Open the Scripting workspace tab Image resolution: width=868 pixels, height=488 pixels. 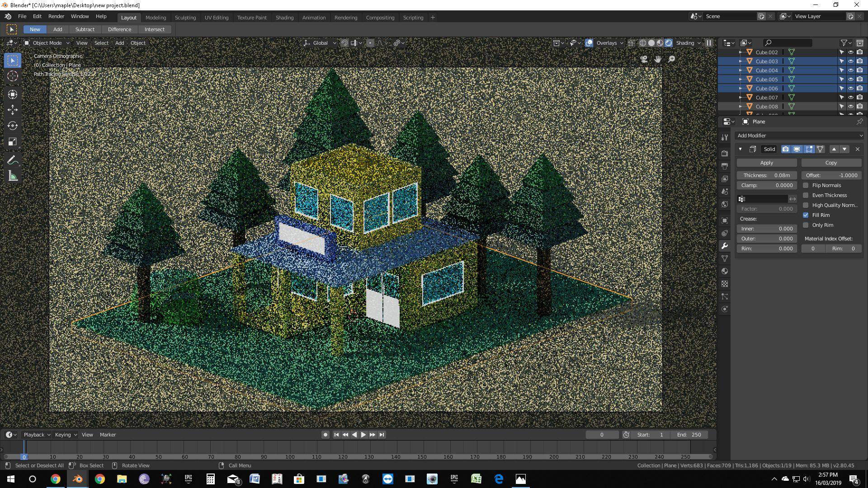point(413,18)
